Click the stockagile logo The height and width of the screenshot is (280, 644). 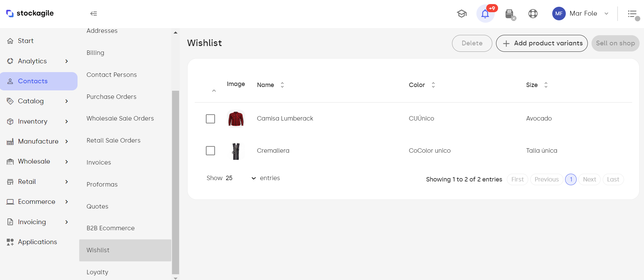[x=30, y=13]
